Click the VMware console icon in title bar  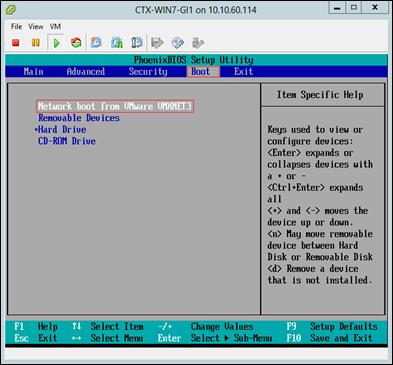point(11,10)
